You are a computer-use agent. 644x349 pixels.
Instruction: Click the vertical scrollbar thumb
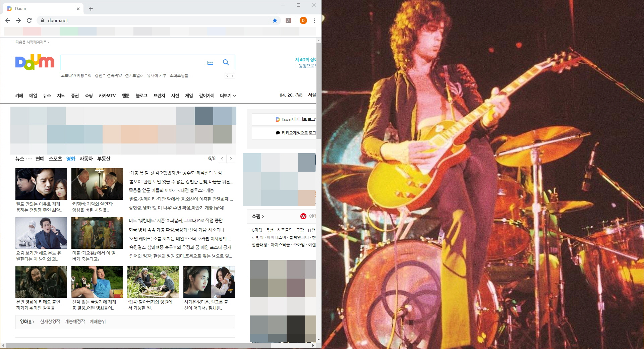click(x=318, y=91)
